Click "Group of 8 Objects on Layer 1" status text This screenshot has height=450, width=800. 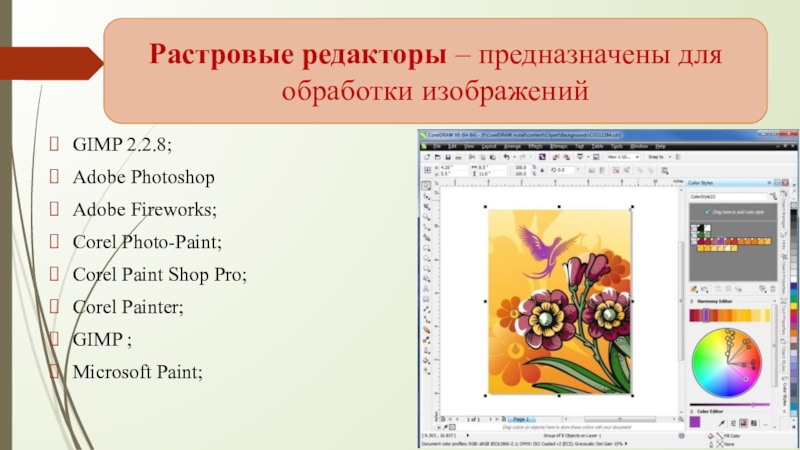[x=572, y=436]
